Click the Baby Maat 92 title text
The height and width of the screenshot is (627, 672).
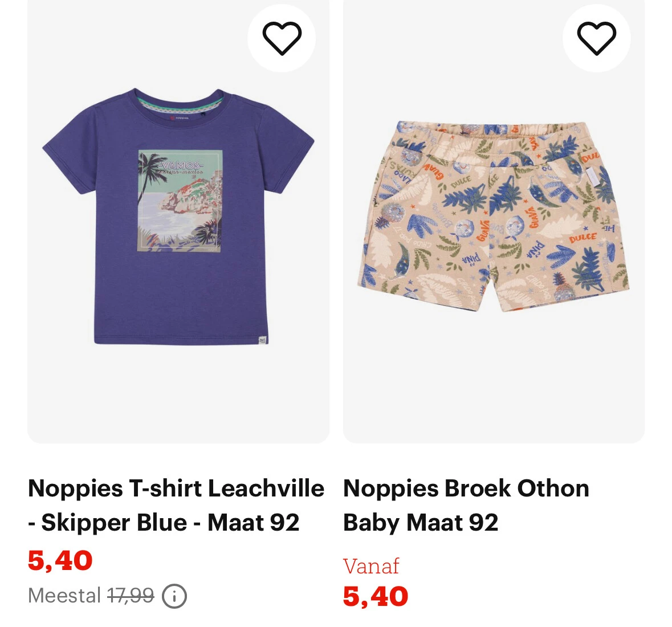pos(421,522)
